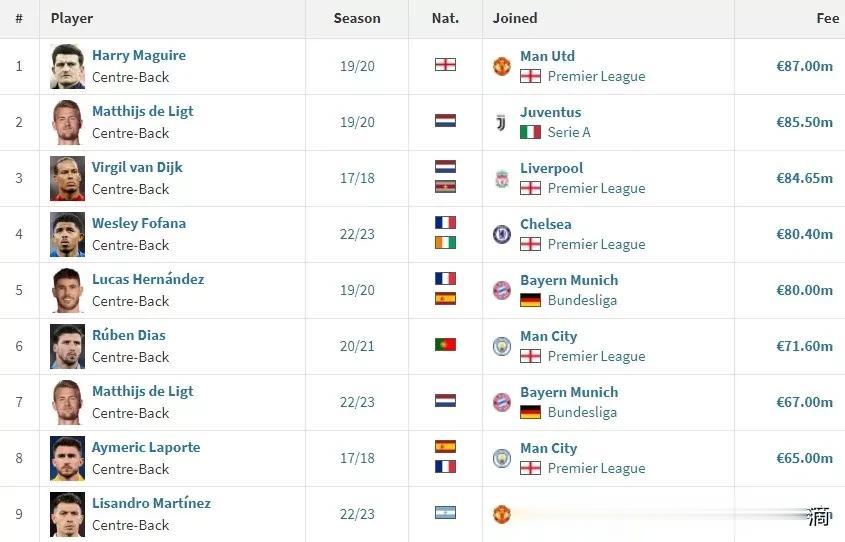Click Lucas Hernández's portrait thumbnail

point(67,290)
